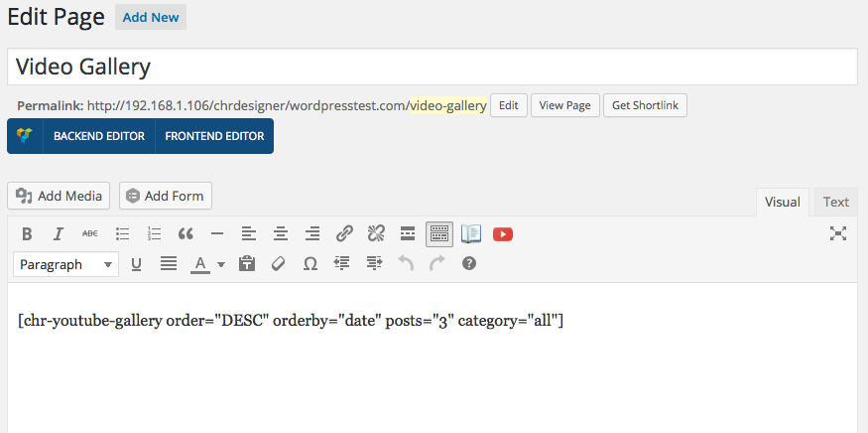868x433 pixels.
Task: Open the Backend Editor
Action: [99, 136]
